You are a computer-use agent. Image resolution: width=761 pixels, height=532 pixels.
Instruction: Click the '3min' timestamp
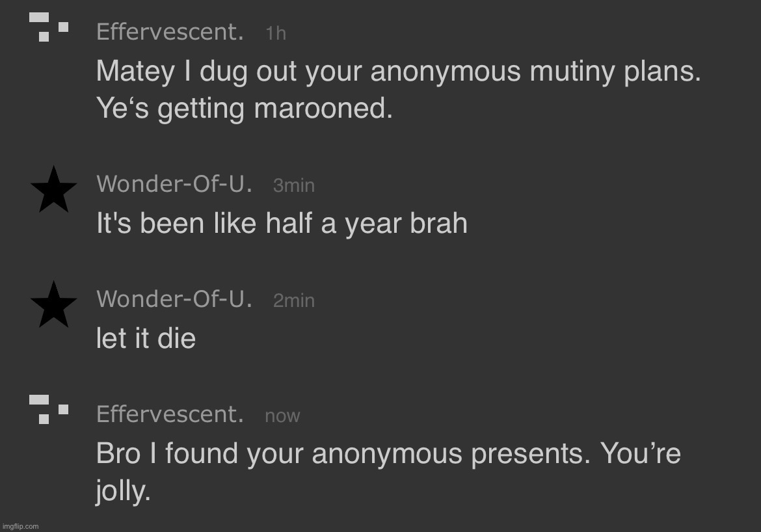[294, 186]
